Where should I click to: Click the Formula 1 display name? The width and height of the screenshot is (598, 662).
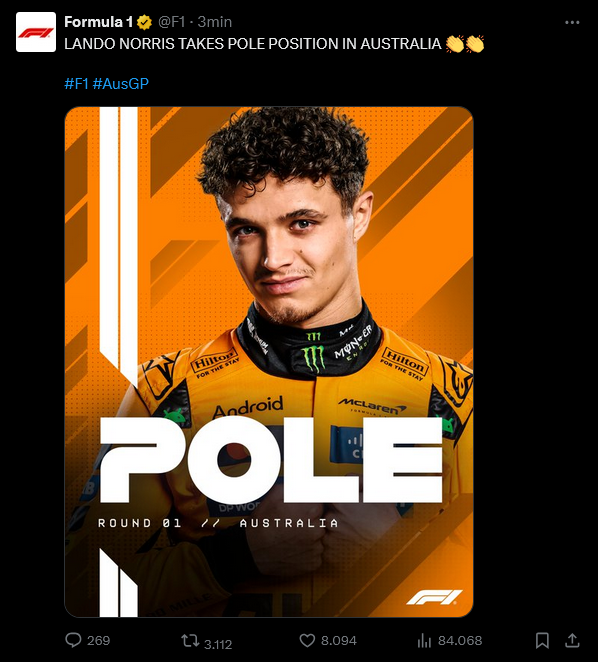99,22
